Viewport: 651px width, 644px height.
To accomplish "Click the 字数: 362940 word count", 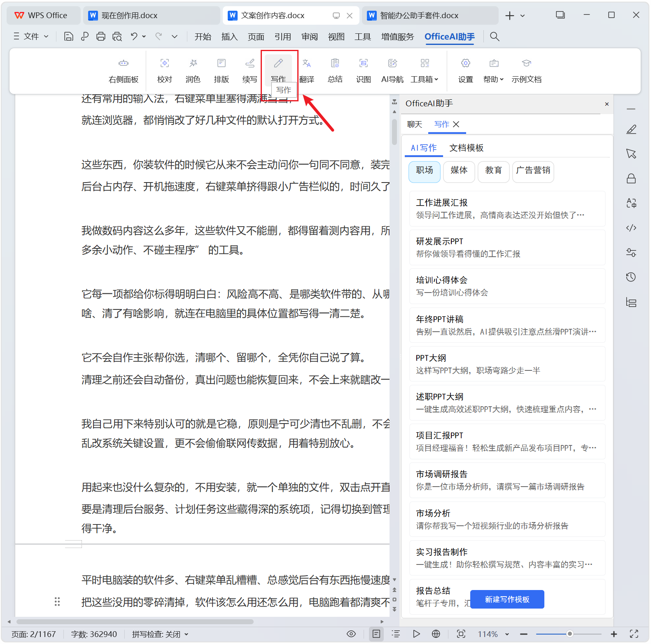I will point(94,634).
